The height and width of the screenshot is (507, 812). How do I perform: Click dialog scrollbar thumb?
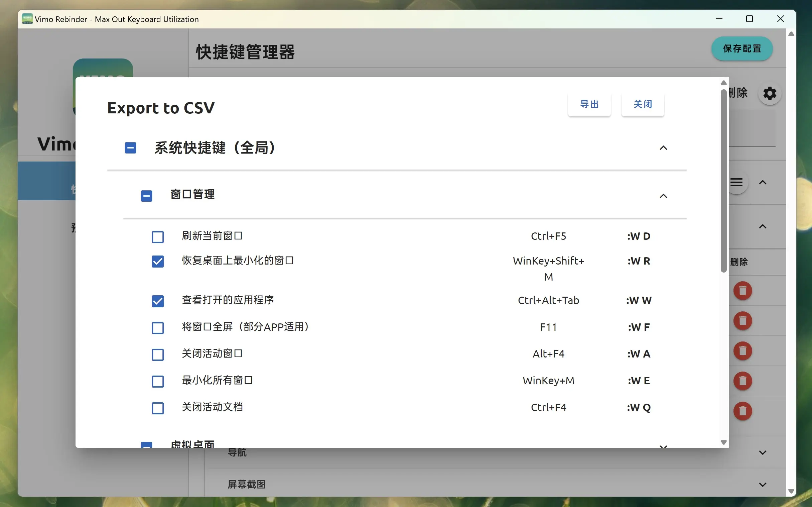(723, 180)
